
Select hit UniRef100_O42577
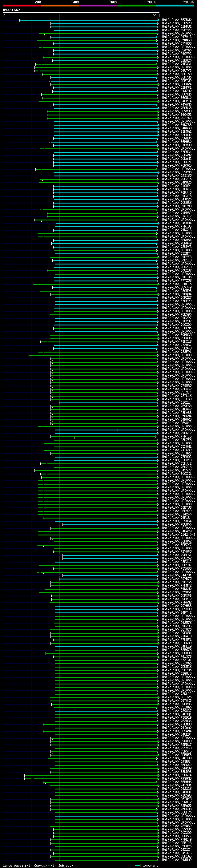(x=177, y=470)
